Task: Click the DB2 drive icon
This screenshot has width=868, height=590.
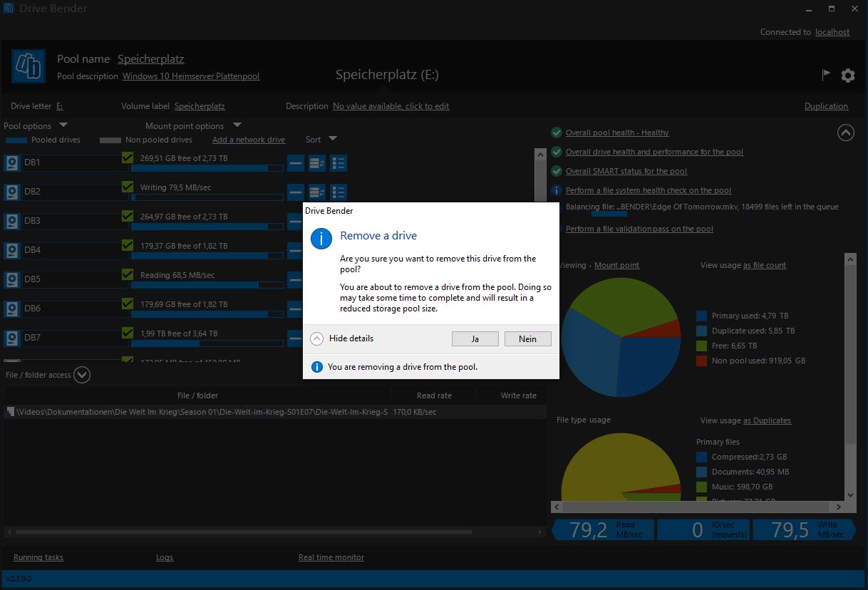Action: click(12, 192)
